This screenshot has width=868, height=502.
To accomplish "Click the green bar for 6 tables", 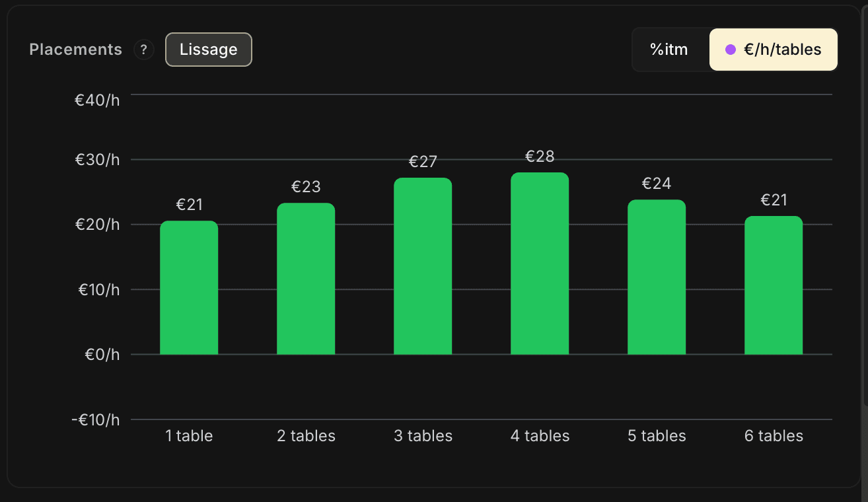I will click(774, 285).
